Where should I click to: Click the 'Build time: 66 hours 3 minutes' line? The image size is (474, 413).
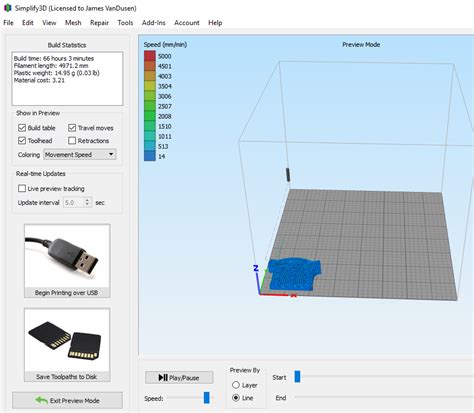(x=54, y=58)
